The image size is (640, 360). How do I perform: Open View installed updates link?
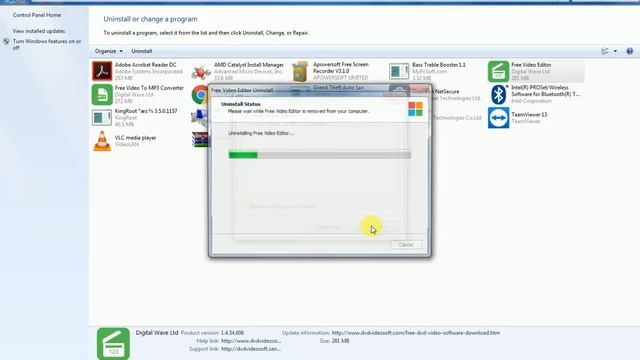click(39, 31)
